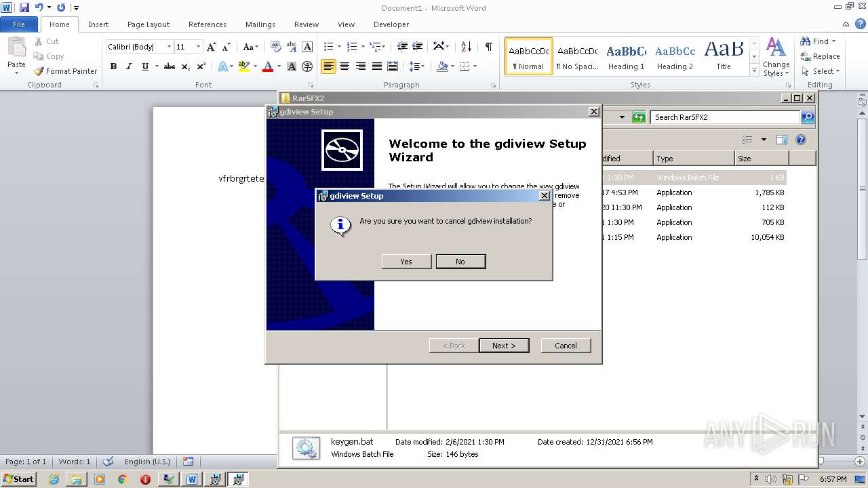
Task: Open Line Spacing dropdown
Action: click(x=417, y=66)
